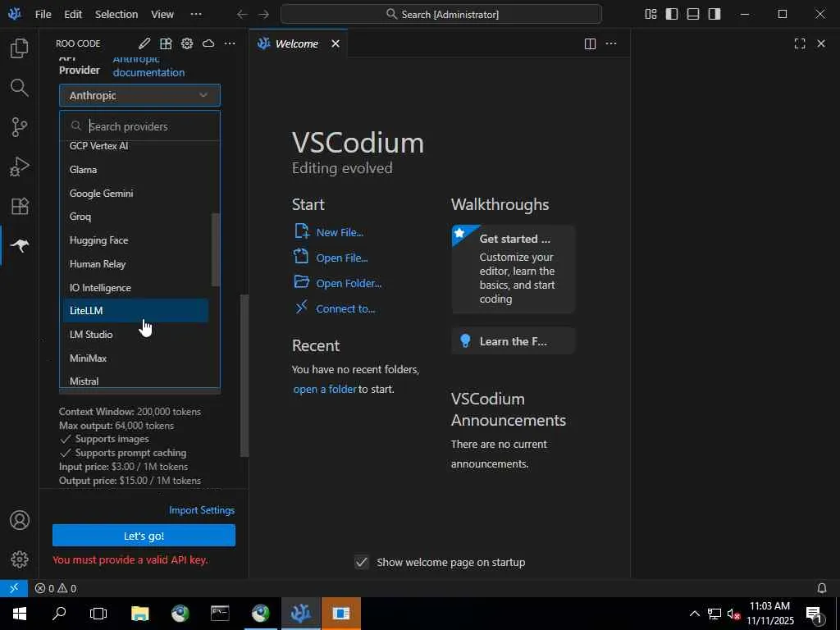Open the View menu
The width and height of the screenshot is (840, 630).
click(162, 14)
